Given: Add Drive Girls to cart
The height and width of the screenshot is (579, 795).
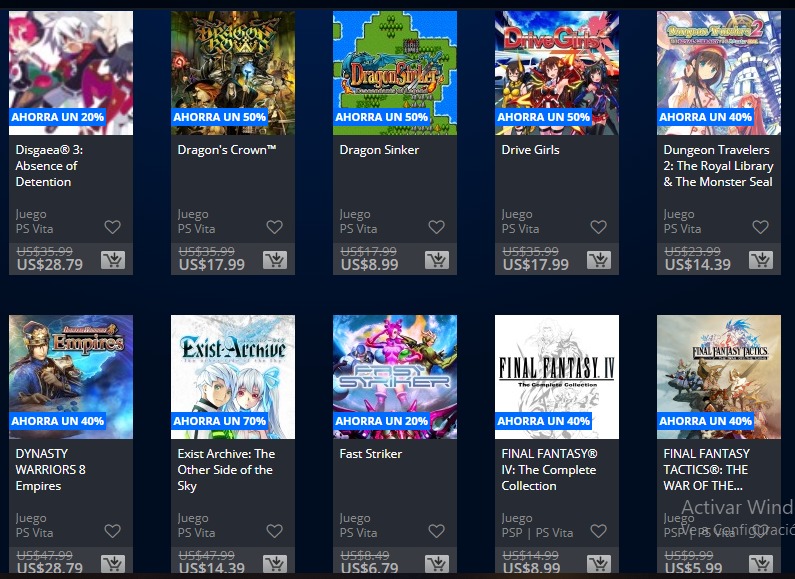Looking at the screenshot, I should point(599,260).
